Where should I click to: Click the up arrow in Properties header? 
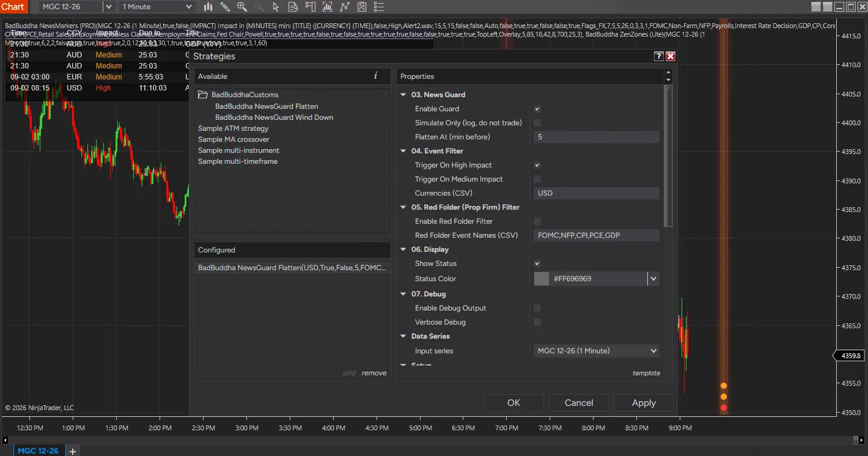[668, 73]
